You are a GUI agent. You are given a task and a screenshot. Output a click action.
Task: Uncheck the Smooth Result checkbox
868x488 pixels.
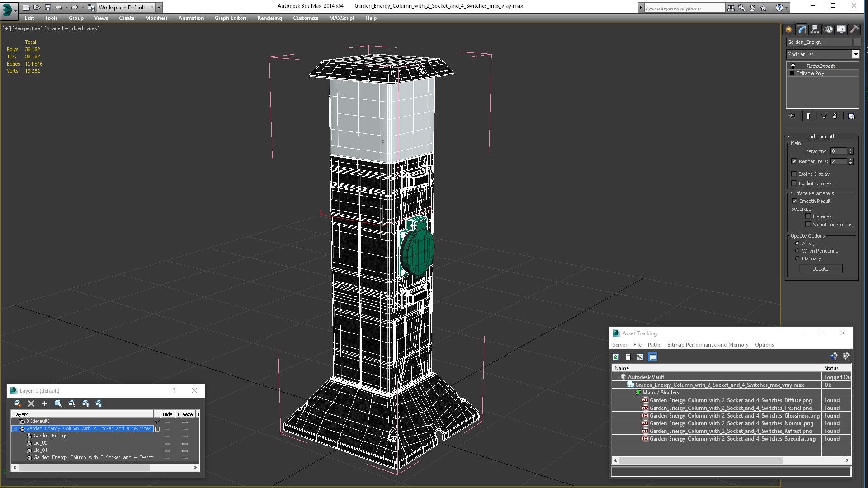point(794,201)
